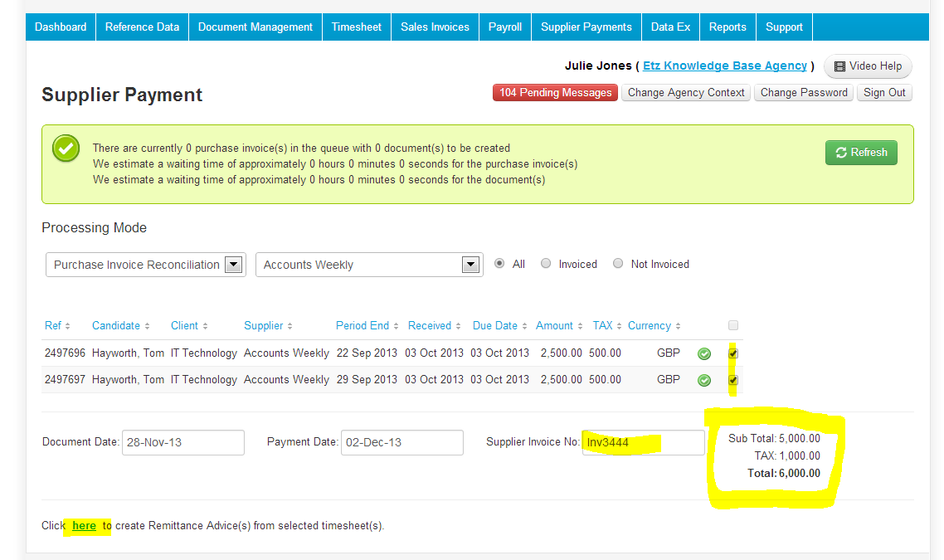The image size is (944, 560).
Task: Sort table by Period End column
Action: [x=367, y=326]
